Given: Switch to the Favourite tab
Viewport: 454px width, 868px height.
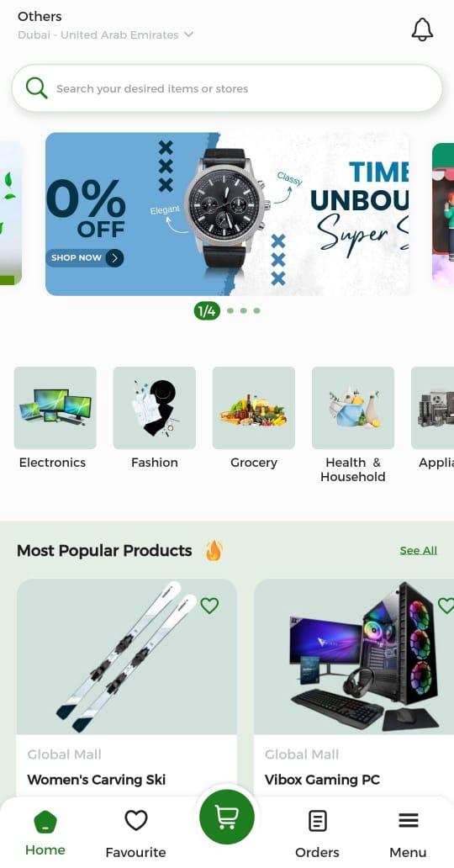Looking at the screenshot, I should click(135, 834).
